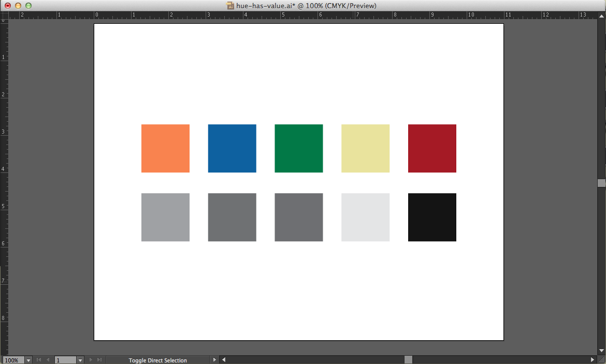Click the Toggle Direct Selection status text
The image size is (606, 364).
click(x=157, y=360)
